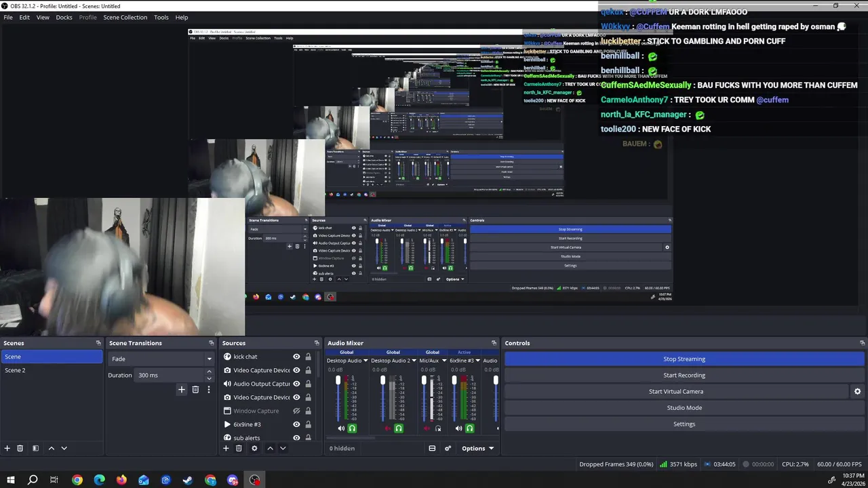This screenshot has height=488, width=868.
Task: Toggle lock on 6ix9ine #3 source
Action: coord(308,424)
